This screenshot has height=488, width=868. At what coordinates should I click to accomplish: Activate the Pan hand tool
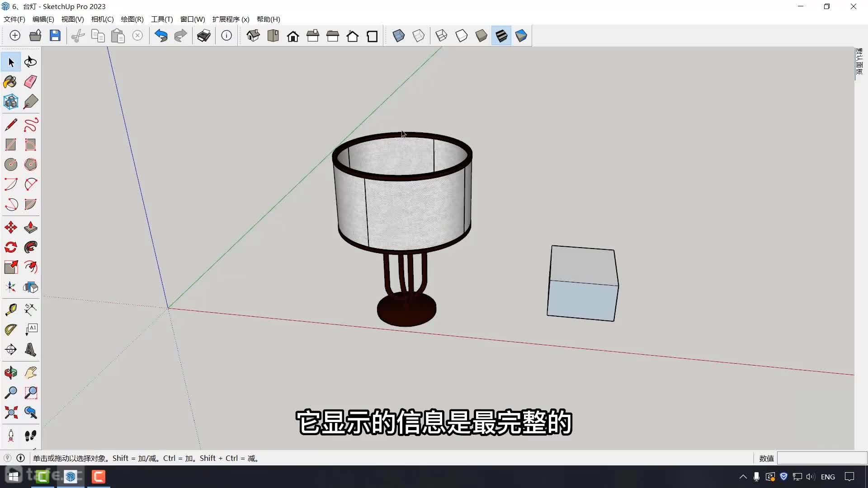[x=31, y=373]
